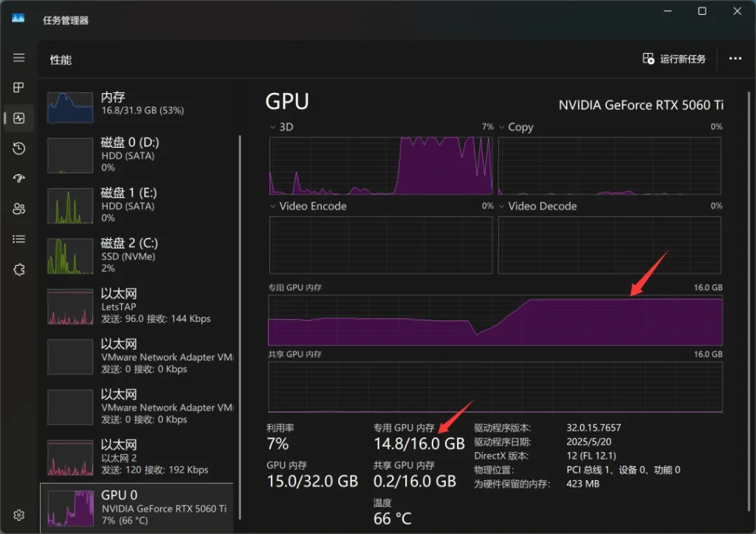Select the Performance page icon

(18, 118)
